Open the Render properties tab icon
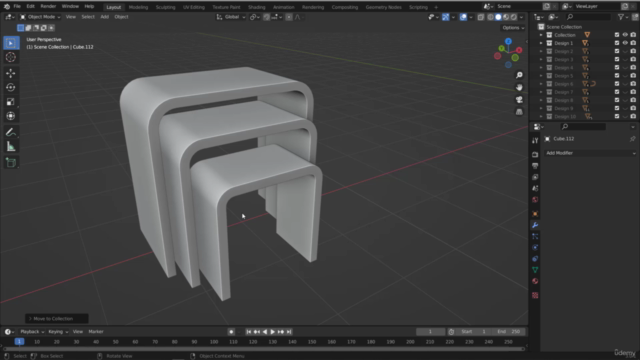 coord(535,155)
